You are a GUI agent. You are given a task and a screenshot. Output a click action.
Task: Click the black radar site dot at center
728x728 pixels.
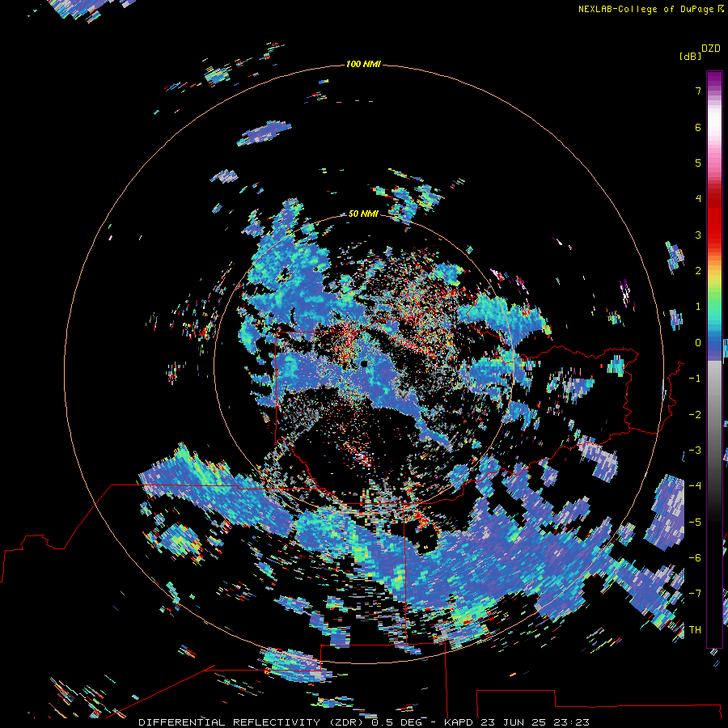[364, 364]
